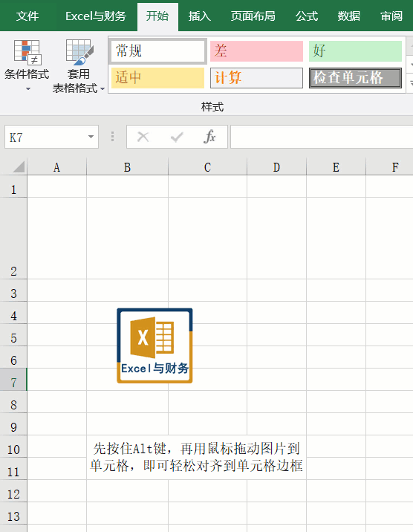Screen dimensions: 413x532
Task: Select column B header
Action: 127,167
